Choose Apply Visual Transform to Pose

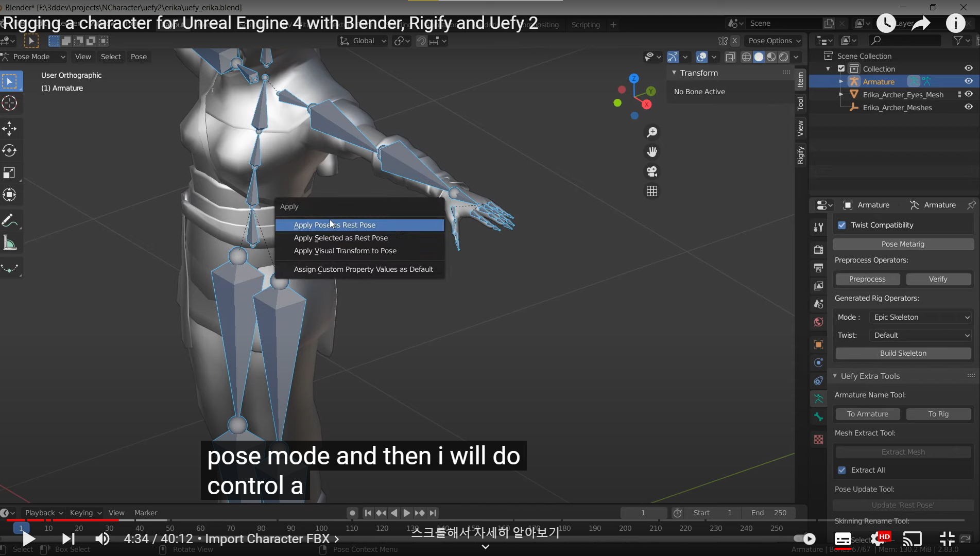[x=359, y=251]
